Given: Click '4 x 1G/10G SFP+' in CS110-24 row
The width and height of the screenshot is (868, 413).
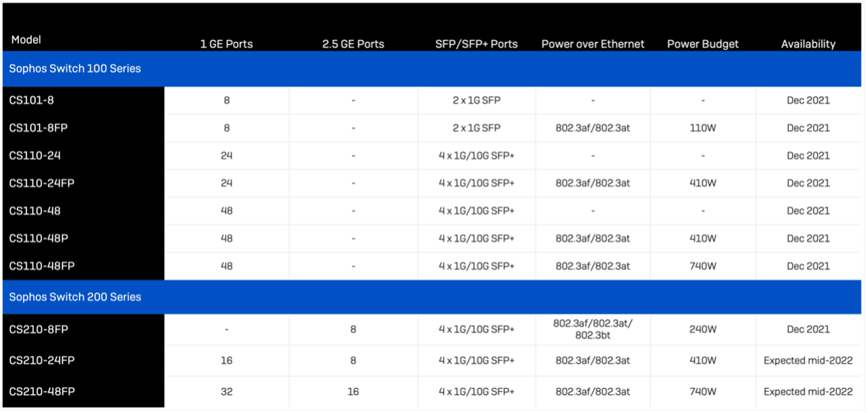Looking at the screenshot, I should pos(476,155).
